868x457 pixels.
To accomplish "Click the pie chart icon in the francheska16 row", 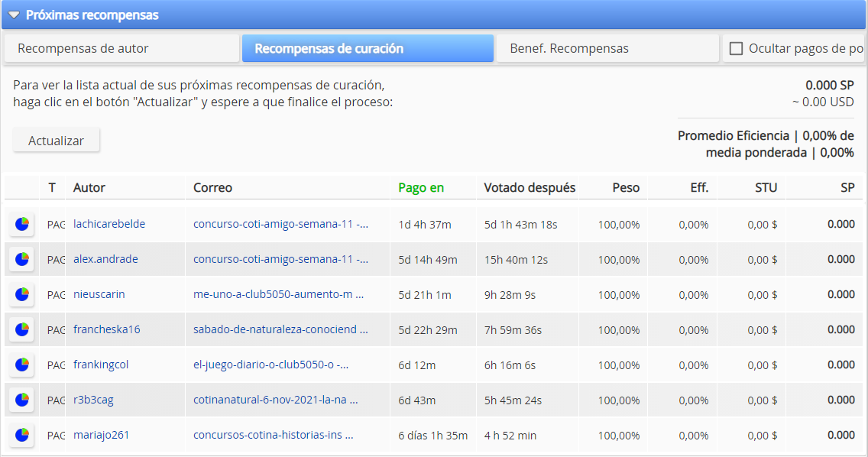I will tap(21, 329).
